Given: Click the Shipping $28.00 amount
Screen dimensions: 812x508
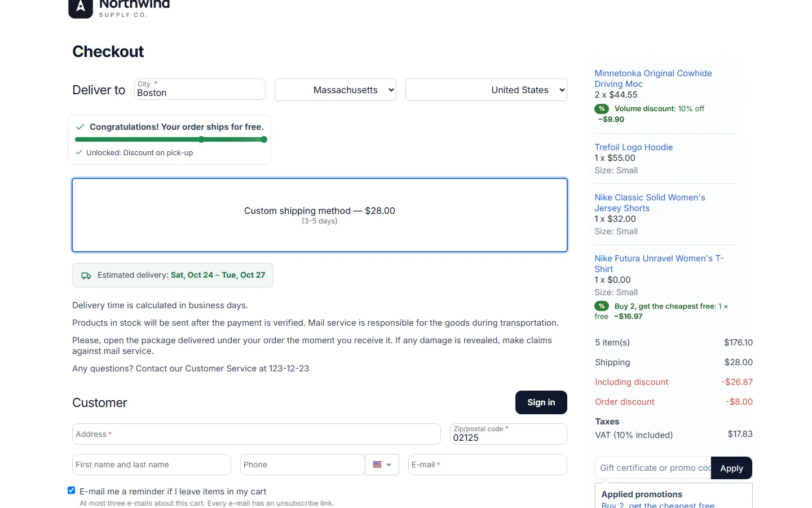Looking at the screenshot, I should tap(739, 362).
